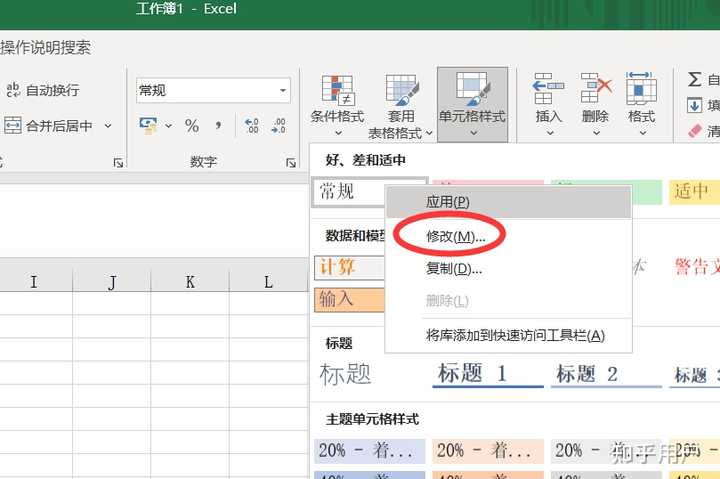Select the Heading 1 (标题 1) style
The width and height of the screenshot is (720, 479).
tap(488, 373)
